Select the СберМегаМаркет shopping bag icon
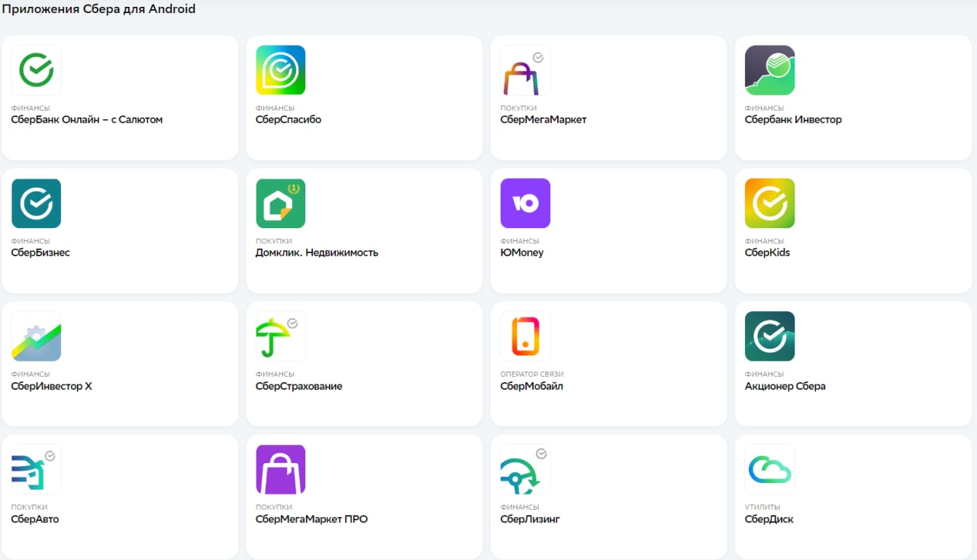Image resolution: width=977 pixels, height=560 pixels. (x=525, y=70)
